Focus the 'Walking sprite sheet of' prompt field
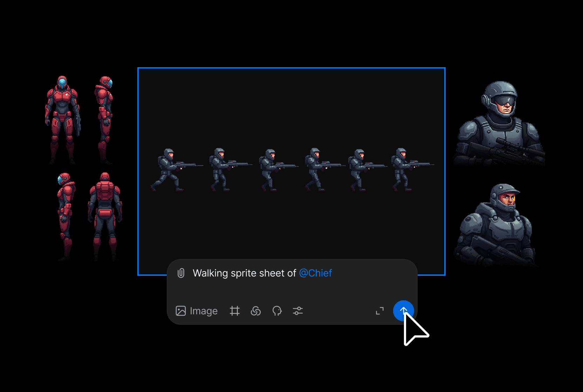 click(244, 273)
